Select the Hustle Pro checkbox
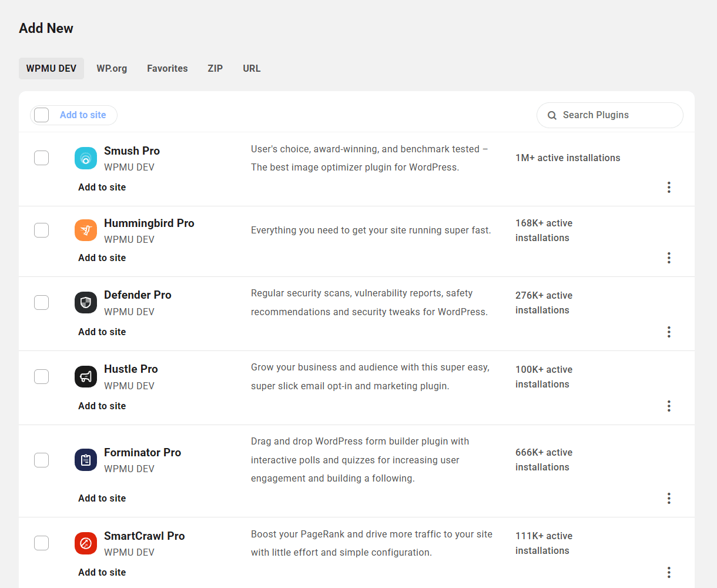Image resolution: width=717 pixels, height=588 pixels. tap(42, 377)
